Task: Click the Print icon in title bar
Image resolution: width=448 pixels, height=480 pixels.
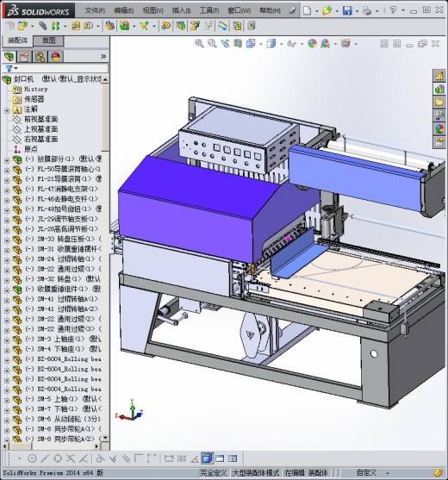Action: (367, 10)
